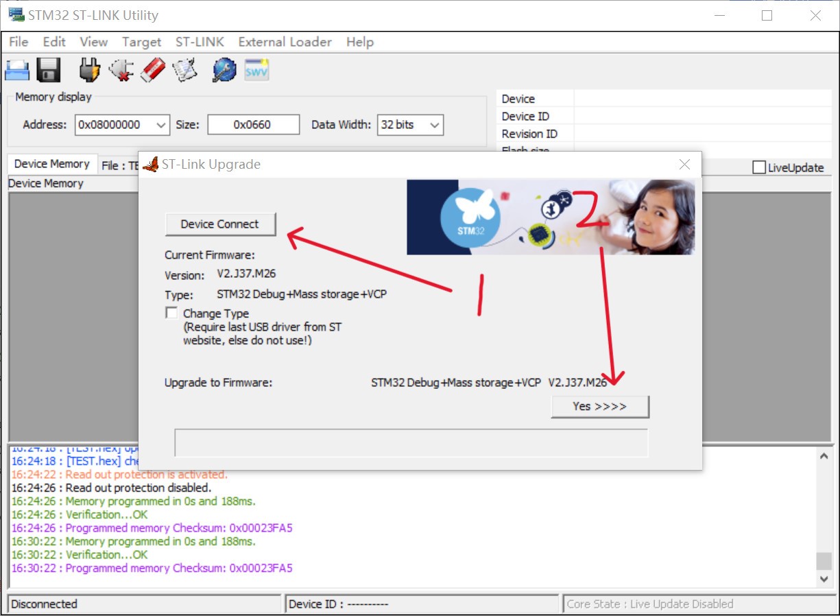Click the 'Revision ID' row label

[529, 134]
